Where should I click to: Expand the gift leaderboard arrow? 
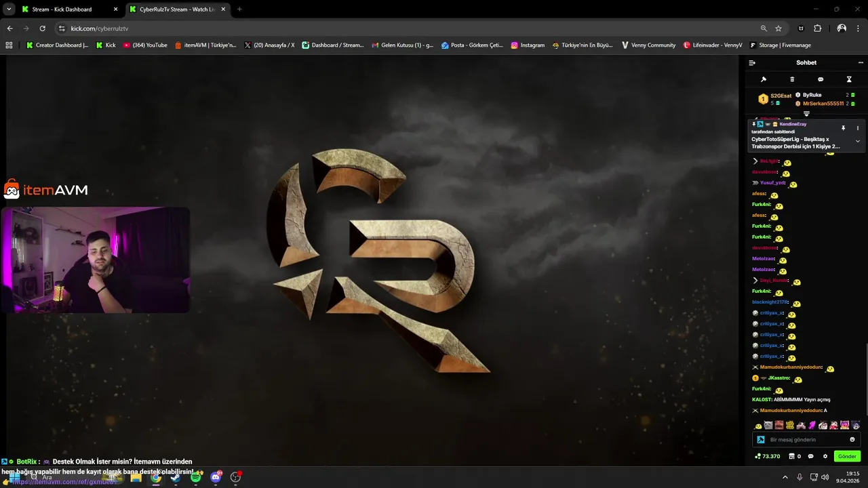point(806,114)
